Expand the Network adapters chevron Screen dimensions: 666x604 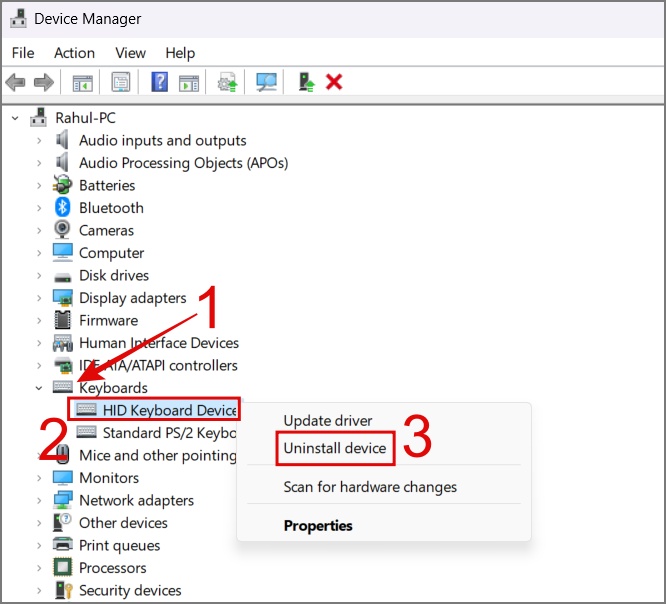[39, 500]
